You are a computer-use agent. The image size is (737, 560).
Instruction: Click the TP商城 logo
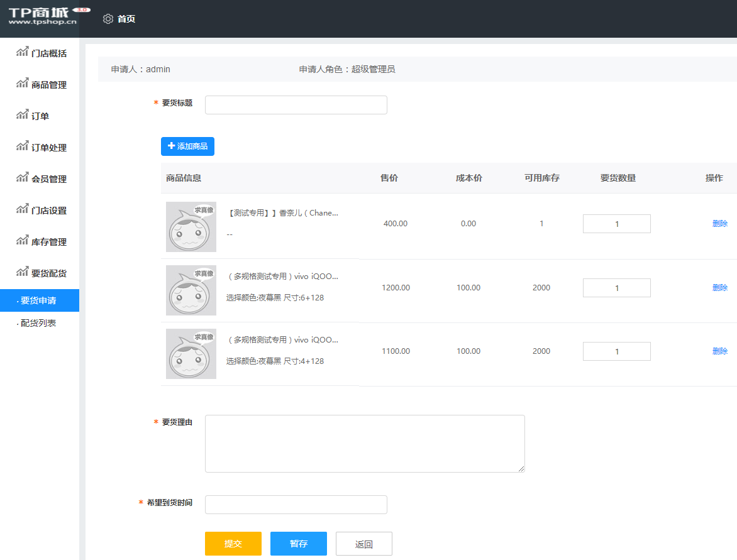[41, 18]
